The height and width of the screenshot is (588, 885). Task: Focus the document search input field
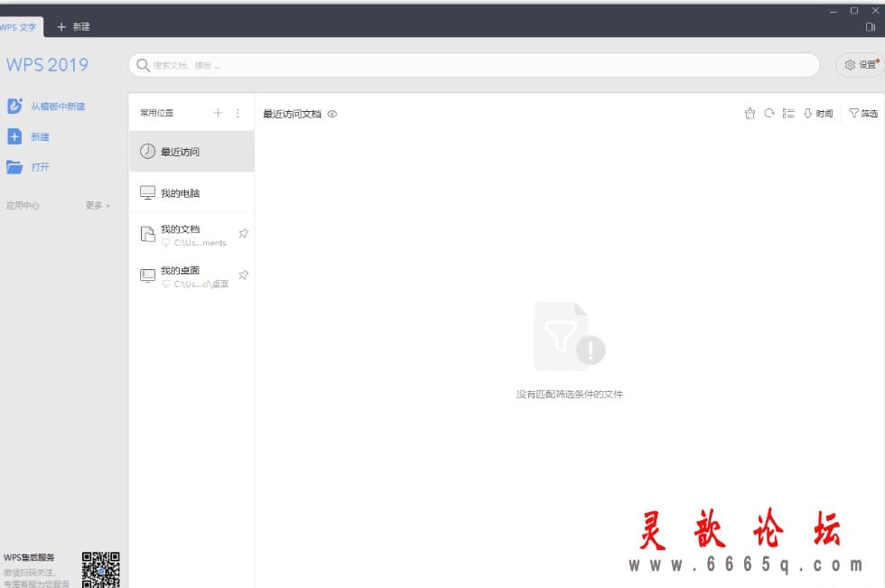(473, 65)
